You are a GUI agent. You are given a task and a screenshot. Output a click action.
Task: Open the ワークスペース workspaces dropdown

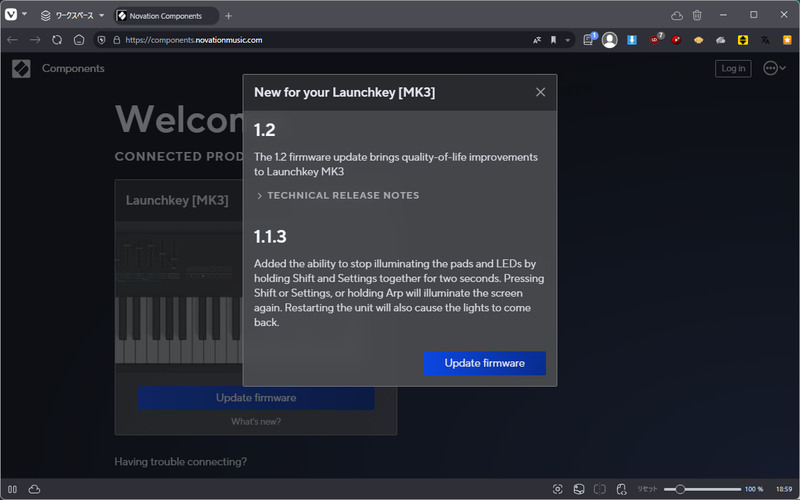tap(72, 16)
